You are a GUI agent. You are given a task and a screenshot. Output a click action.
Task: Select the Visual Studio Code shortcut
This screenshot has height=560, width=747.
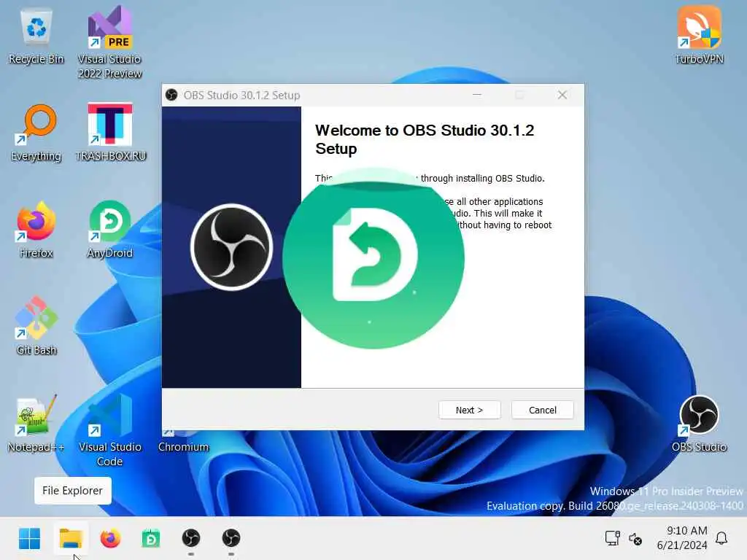109,430
